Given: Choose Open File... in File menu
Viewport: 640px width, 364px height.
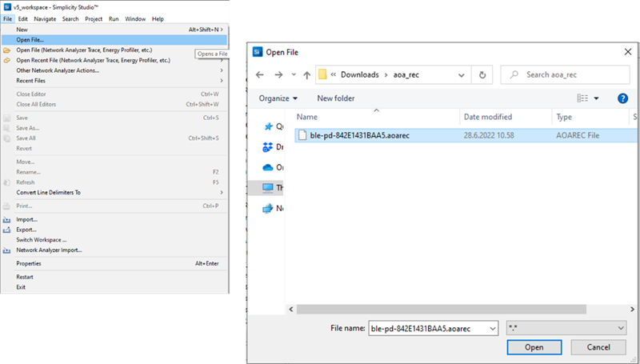Looking at the screenshot, I should click(30, 39).
